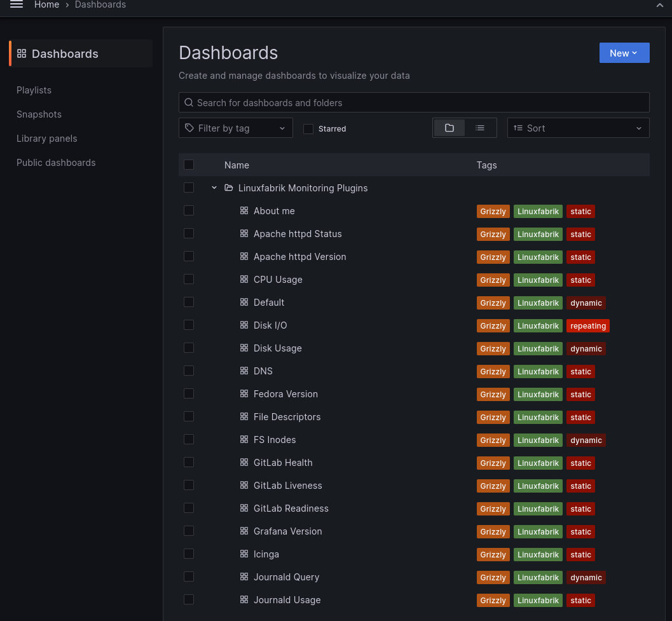Switch to list view icon
672x621 pixels.
coord(480,128)
